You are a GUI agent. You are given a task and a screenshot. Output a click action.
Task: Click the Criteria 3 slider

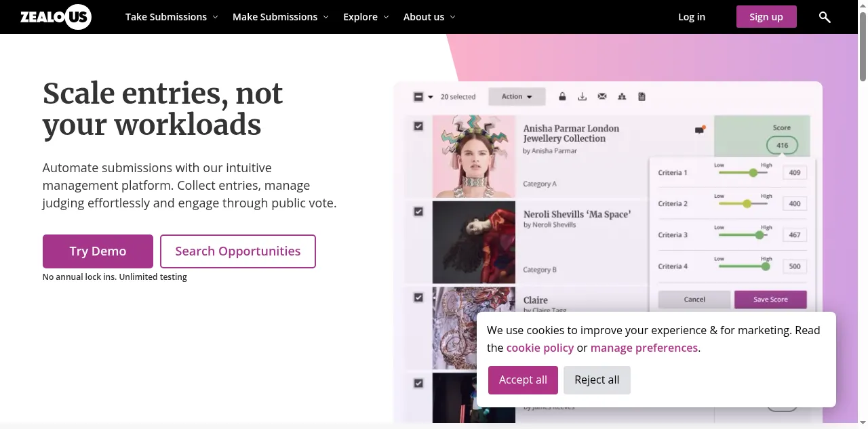point(743,235)
